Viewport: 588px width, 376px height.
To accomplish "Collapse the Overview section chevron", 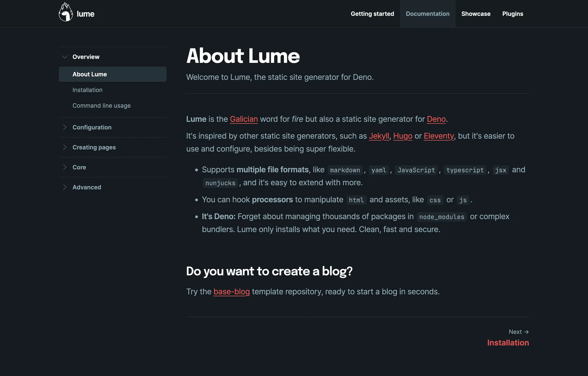I will click(65, 57).
